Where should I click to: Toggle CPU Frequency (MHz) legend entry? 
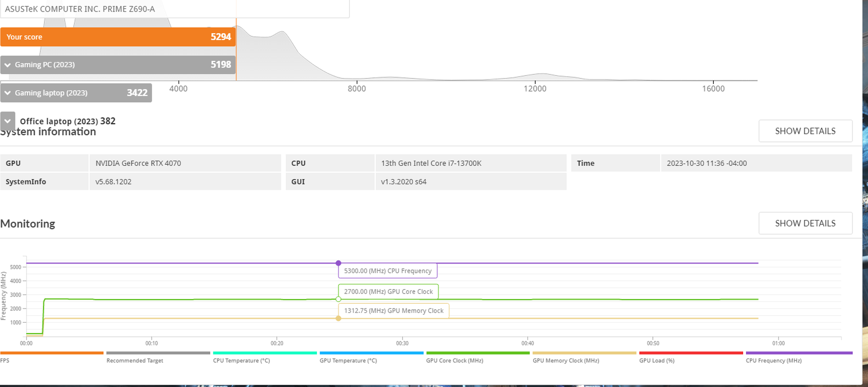pos(799,357)
